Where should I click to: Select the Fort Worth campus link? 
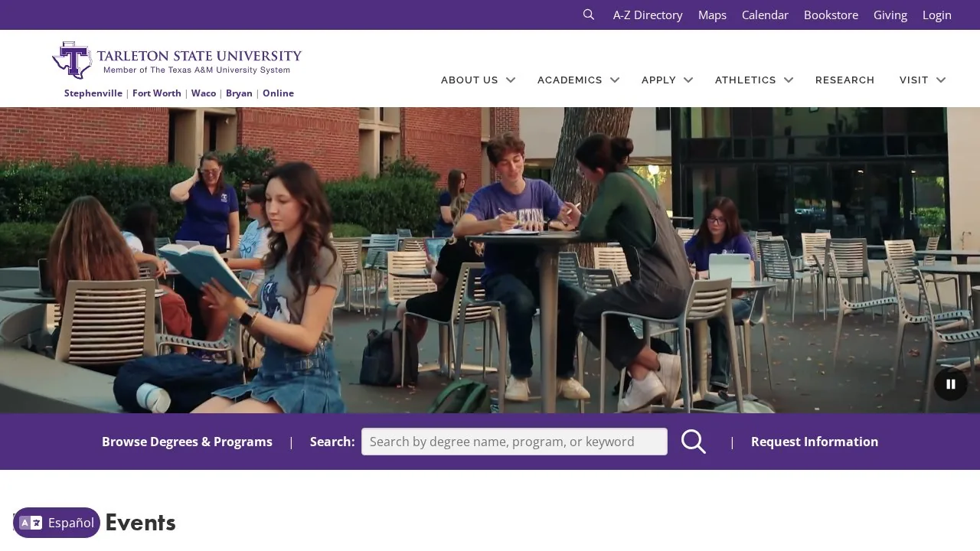coord(157,93)
